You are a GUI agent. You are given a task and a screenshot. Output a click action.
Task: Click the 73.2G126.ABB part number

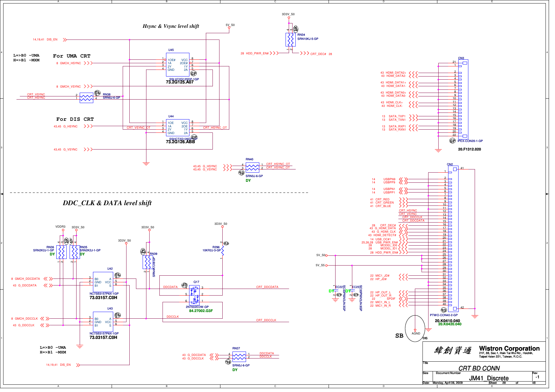[x=180, y=142]
